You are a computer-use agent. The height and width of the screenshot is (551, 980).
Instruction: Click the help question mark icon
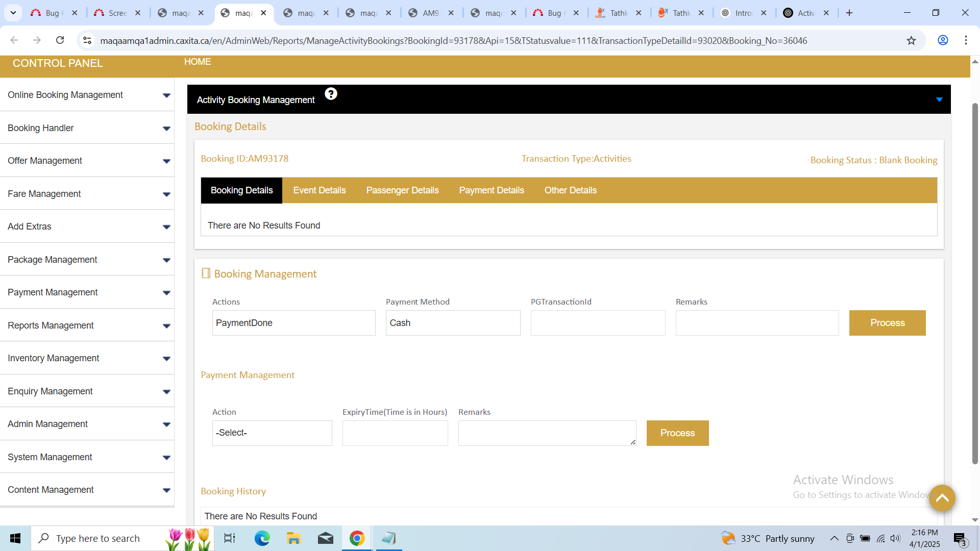331,94
